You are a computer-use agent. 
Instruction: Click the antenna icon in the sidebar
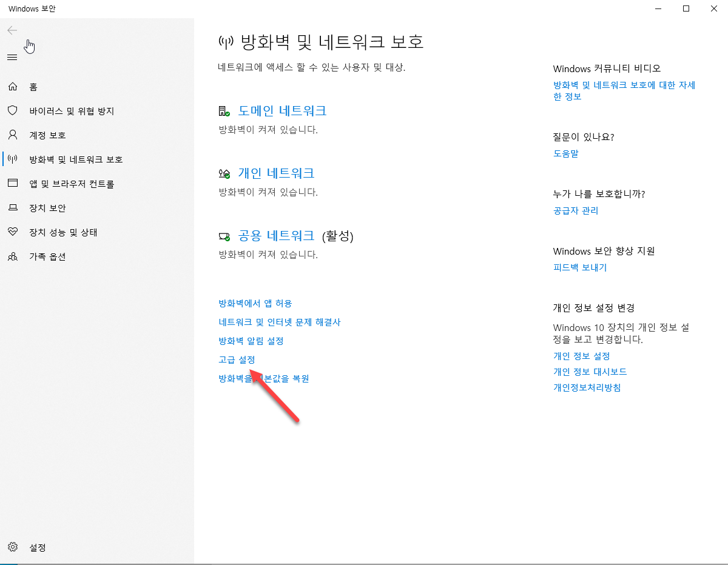13,159
